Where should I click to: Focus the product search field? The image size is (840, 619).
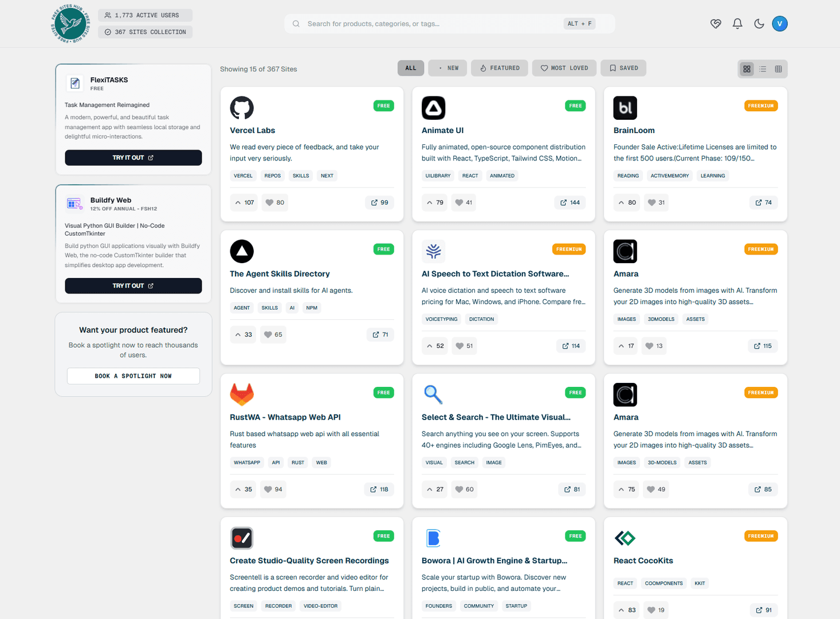coord(450,23)
